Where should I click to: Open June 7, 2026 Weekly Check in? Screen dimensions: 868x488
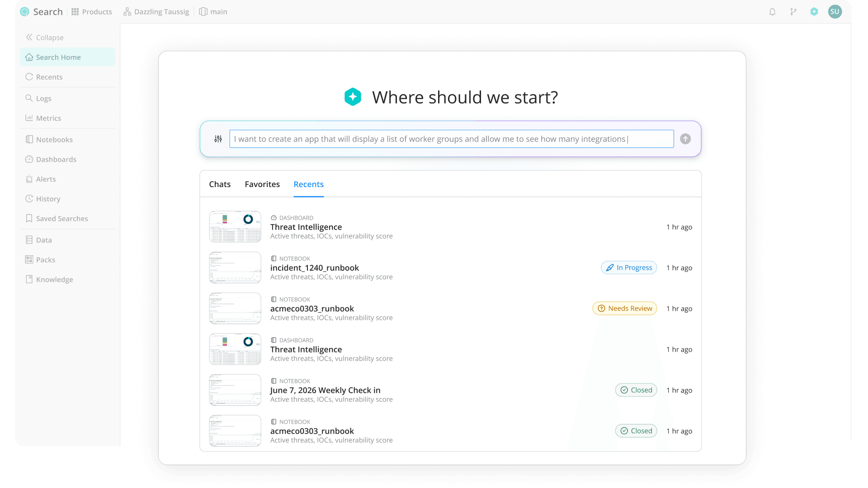(x=325, y=390)
